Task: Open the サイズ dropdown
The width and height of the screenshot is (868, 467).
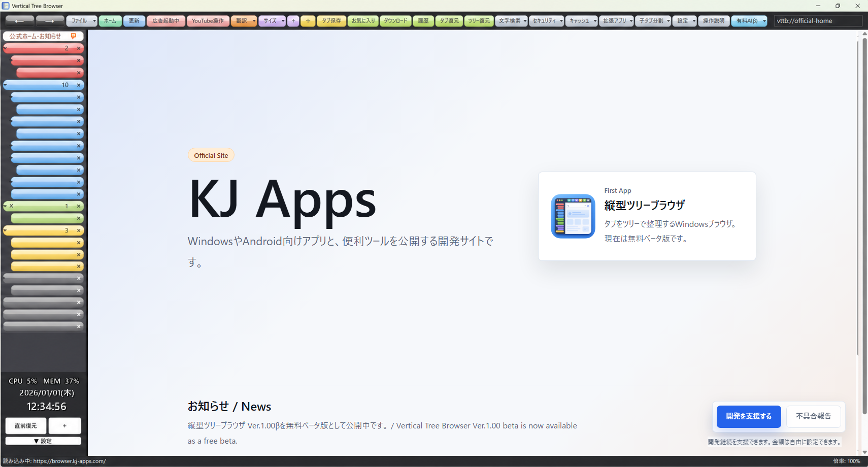Action: point(272,21)
